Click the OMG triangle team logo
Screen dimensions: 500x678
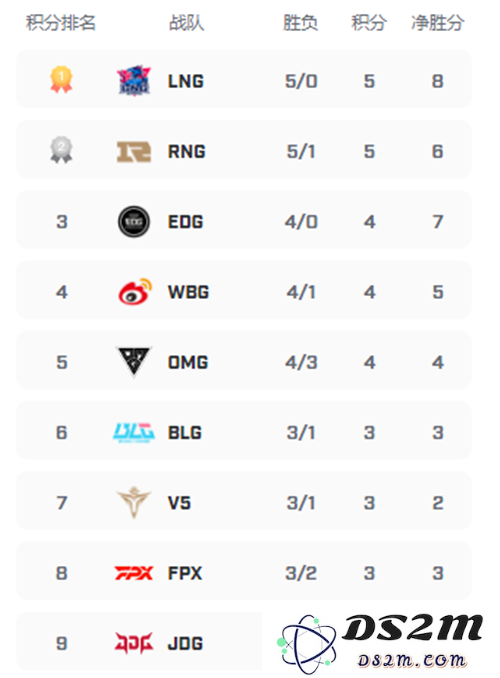[134, 361]
